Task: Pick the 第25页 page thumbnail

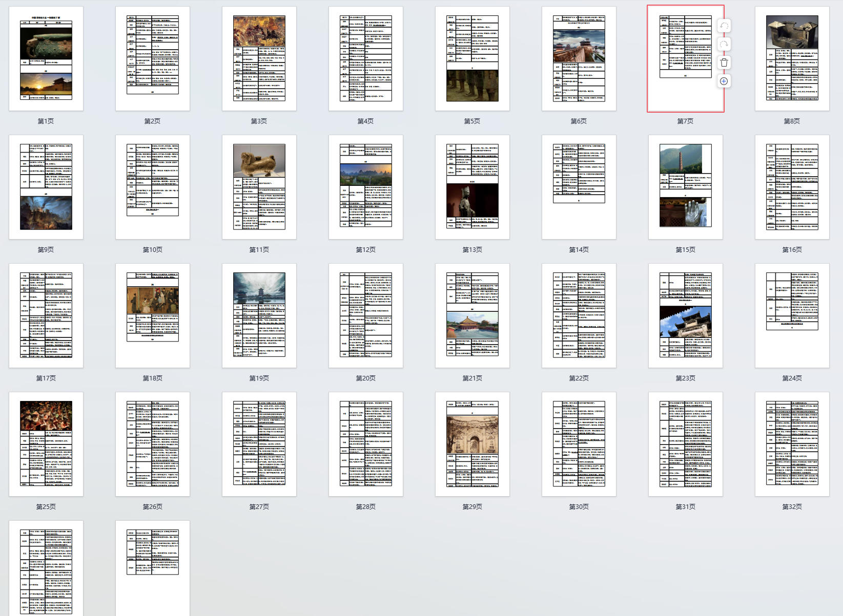Action: tap(46, 444)
